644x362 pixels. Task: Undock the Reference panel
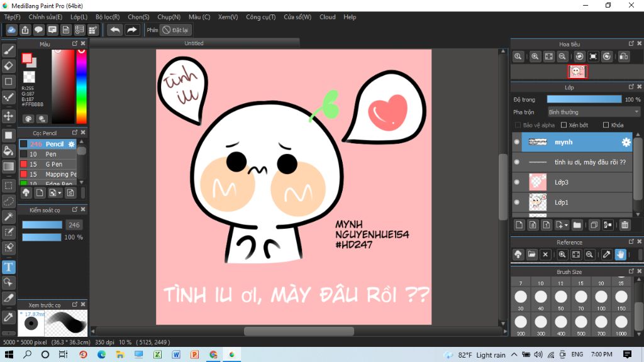point(631,242)
